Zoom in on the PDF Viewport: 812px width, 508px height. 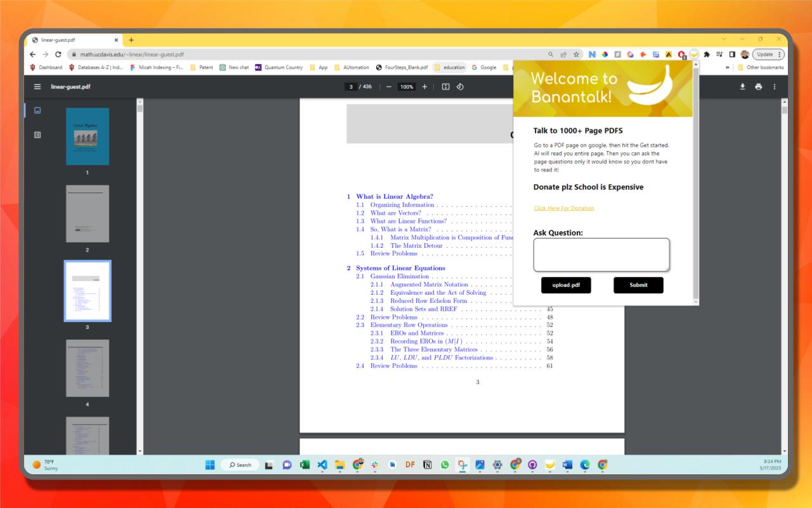[x=424, y=87]
